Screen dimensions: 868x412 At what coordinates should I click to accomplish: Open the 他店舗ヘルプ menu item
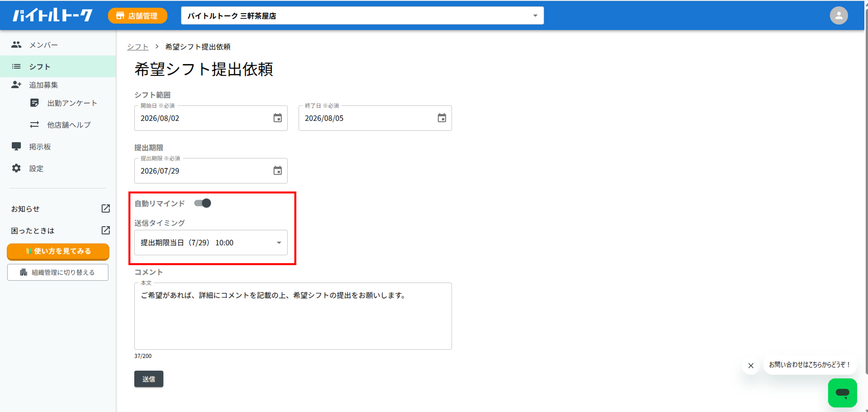[x=58, y=125]
